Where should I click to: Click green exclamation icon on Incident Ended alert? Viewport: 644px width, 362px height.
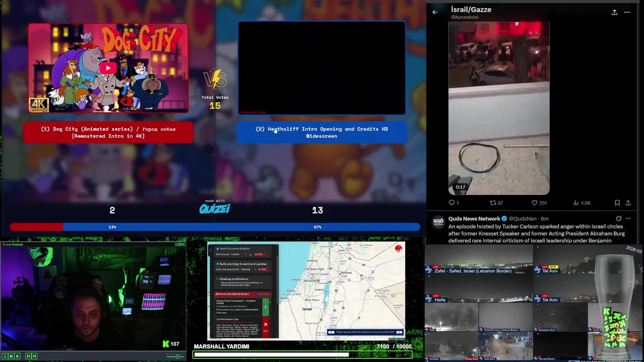pos(266,307)
